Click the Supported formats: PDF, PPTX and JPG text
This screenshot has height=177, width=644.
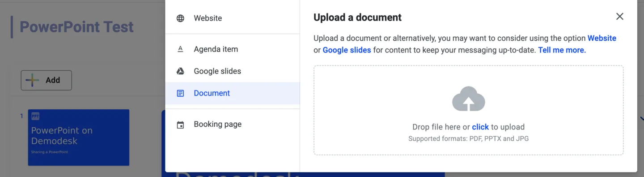coord(468,139)
